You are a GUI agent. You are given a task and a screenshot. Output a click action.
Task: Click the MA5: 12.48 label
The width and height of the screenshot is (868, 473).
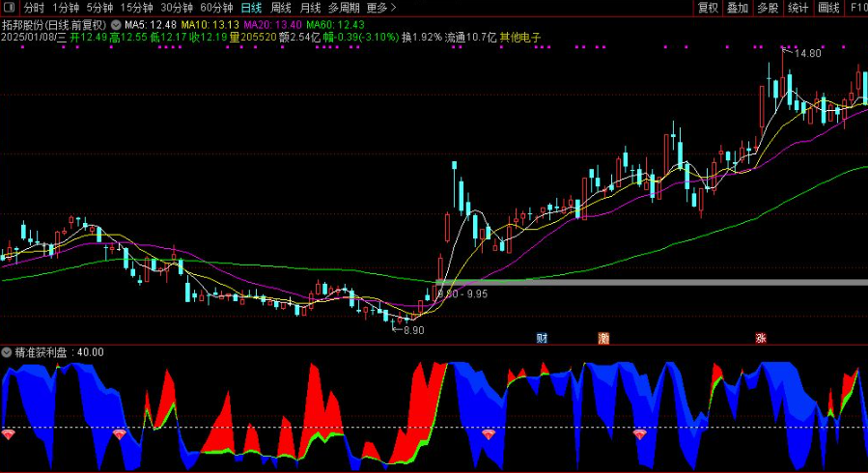(151, 25)
